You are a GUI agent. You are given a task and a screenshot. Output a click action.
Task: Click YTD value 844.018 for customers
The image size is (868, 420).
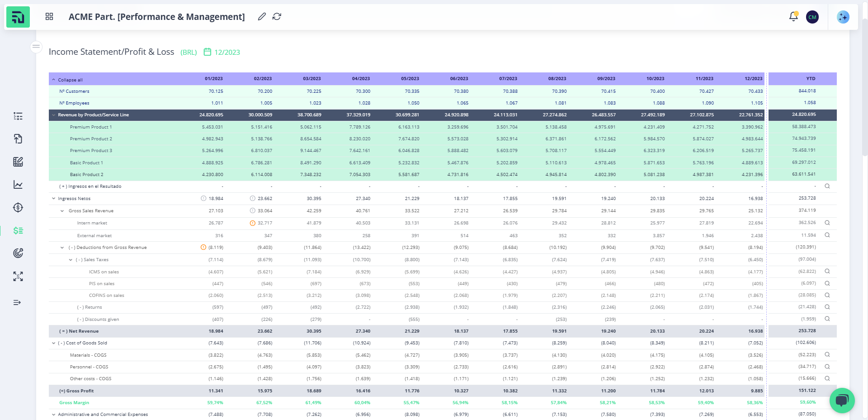coord(807,91)
